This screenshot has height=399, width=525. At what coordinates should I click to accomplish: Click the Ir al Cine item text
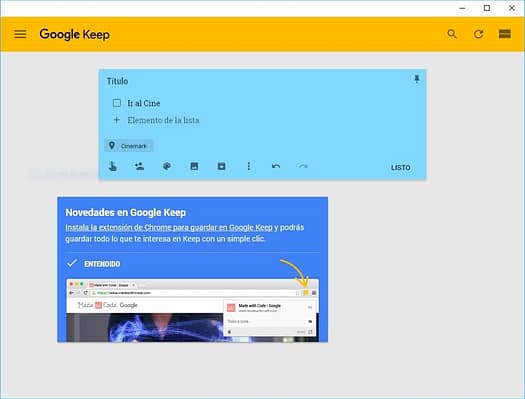(x=144, y=103)
